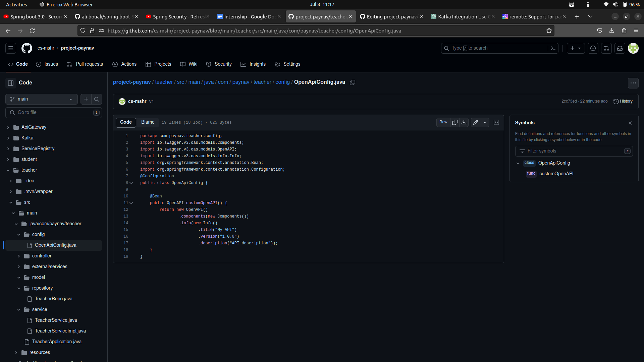Open notifications inbox icon
Image resolution: width=644 pixels, height=362 pixels.
pos(620,48)
